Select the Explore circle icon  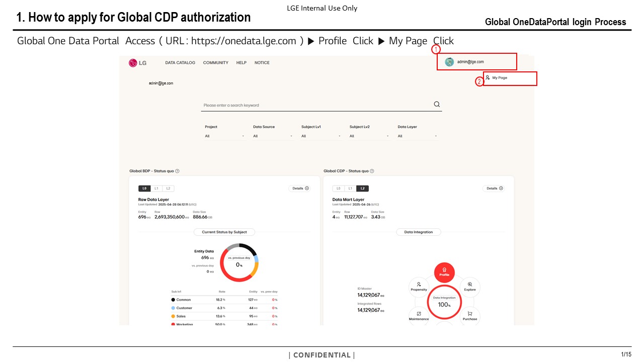[470, 287]
